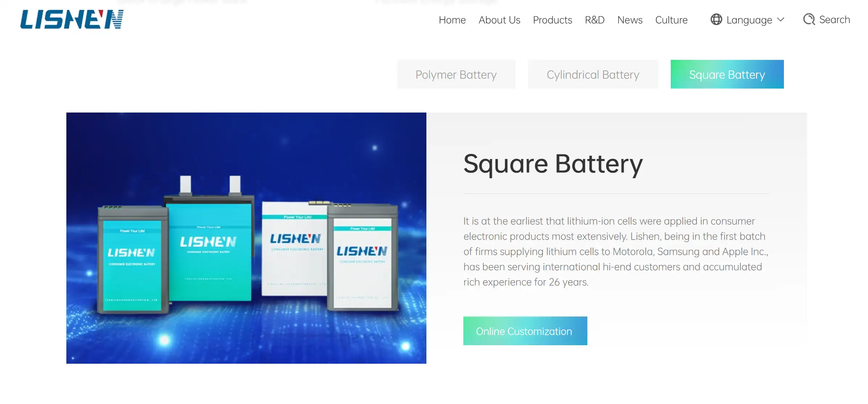
Task: Click the lithium-ion description paragraph
Action: pos(616,252)
